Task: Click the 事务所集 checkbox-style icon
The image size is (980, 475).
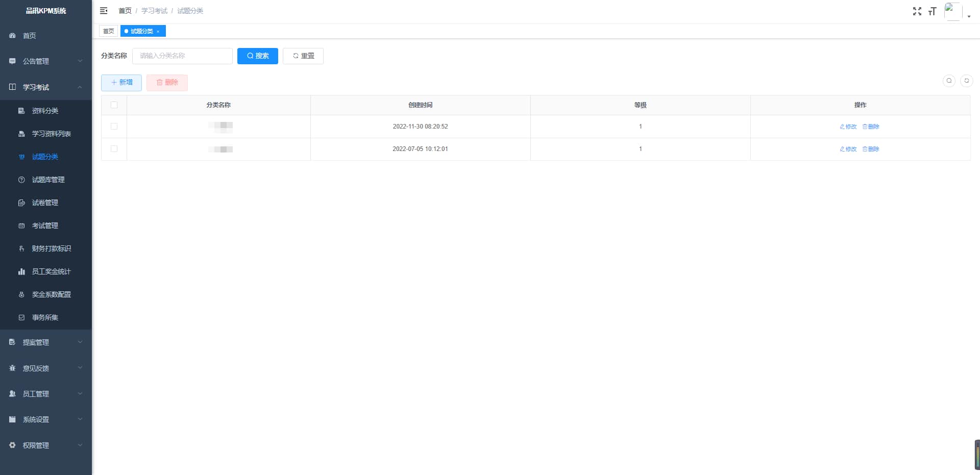Action: 21,317
